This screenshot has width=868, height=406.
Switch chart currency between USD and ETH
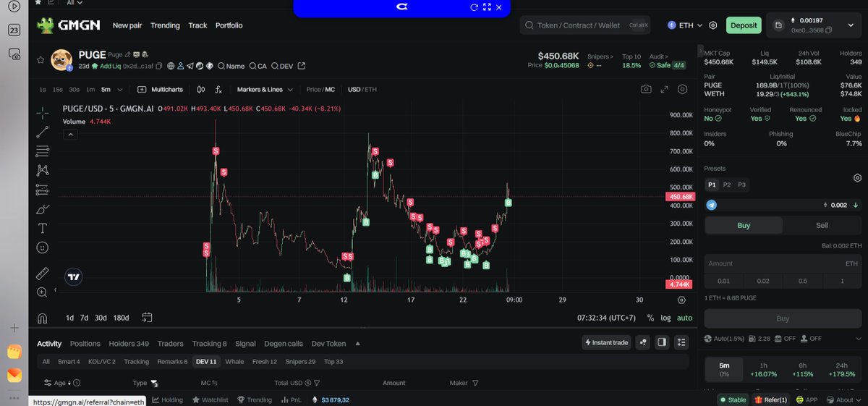362,90
